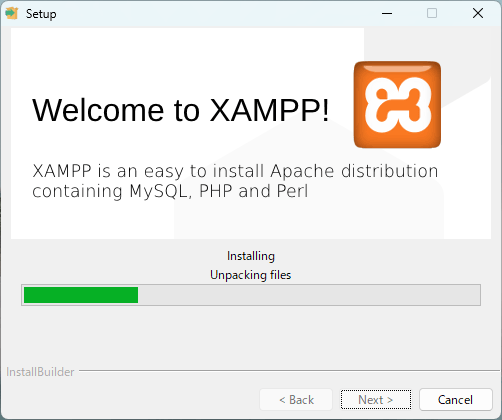Viewport: 502px width, 420px height.
Task: Click the "containing MySQL, PHP and Perl" text line
Action: click(x=170, y=191)
